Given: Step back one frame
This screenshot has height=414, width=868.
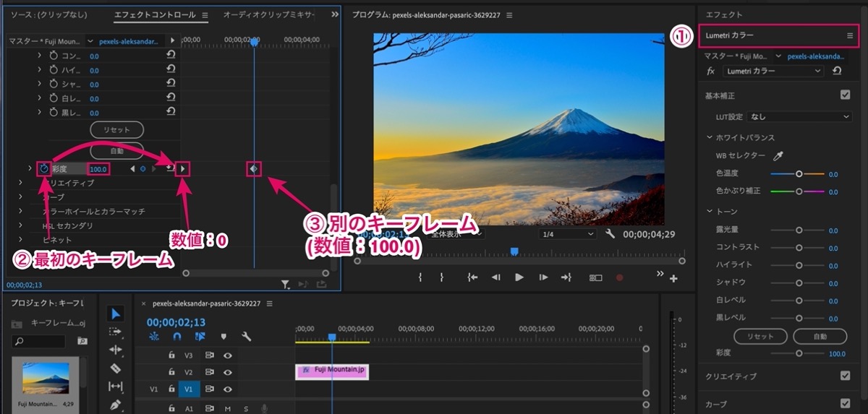Looking at the screenshot, I should (496, 277).
